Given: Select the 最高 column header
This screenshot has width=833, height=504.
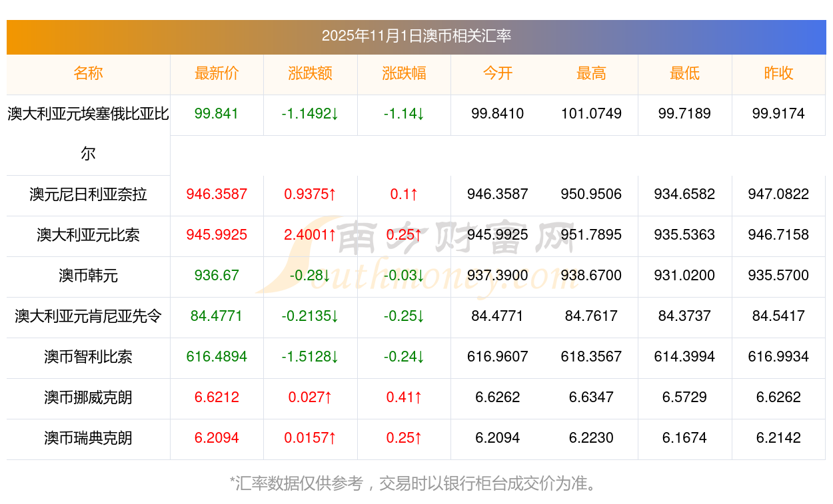Looking at the screenshot, I should coord(591,73).
